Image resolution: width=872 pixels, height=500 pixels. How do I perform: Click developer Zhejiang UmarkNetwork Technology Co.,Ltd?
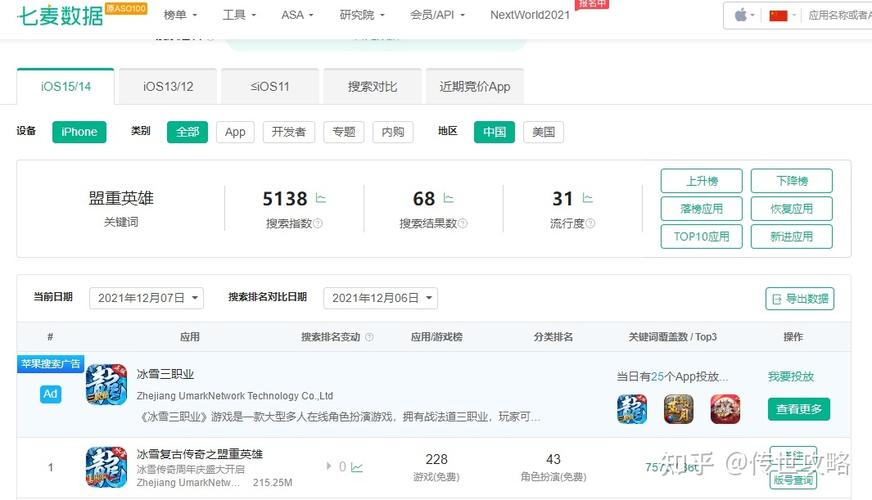(235, 396)
